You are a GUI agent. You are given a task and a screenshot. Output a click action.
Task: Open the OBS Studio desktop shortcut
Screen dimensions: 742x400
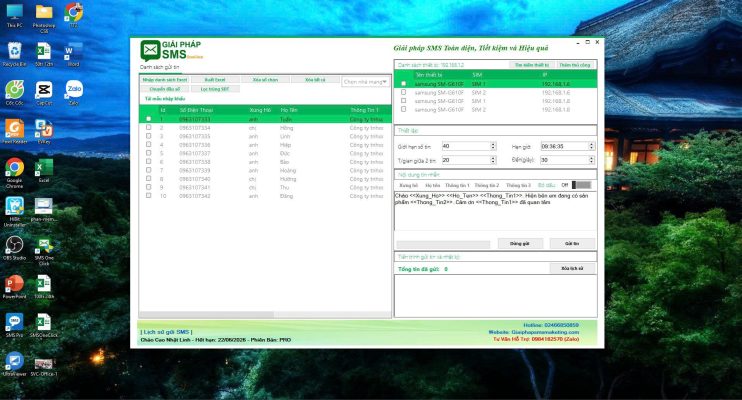pos(14,244)
